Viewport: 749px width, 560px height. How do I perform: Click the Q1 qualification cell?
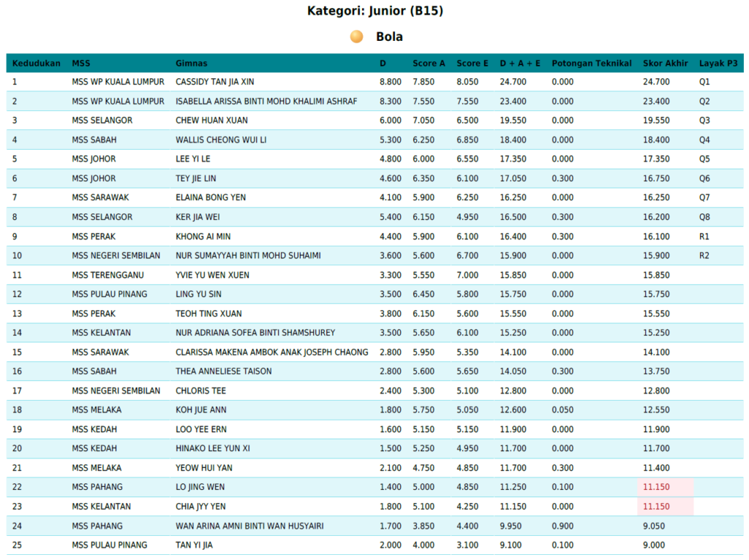(x=704, y=82)
